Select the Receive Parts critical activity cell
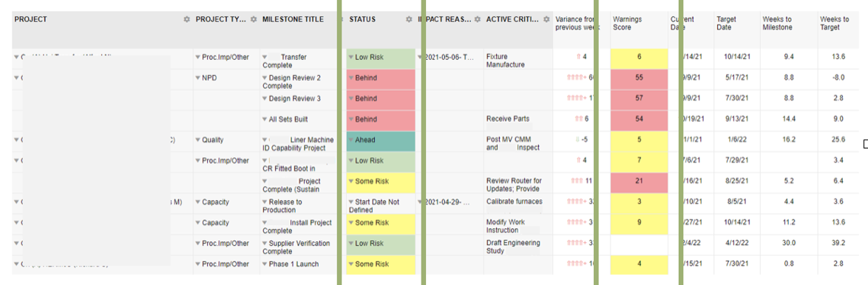The image size is (868, 285). [519, 120]
